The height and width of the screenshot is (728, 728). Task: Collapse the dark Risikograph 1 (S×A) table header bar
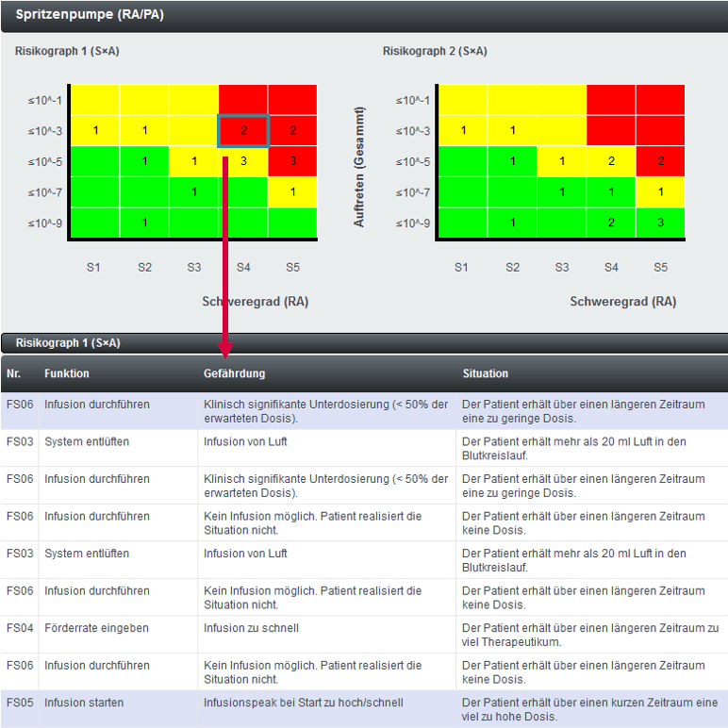coord(364,343)
